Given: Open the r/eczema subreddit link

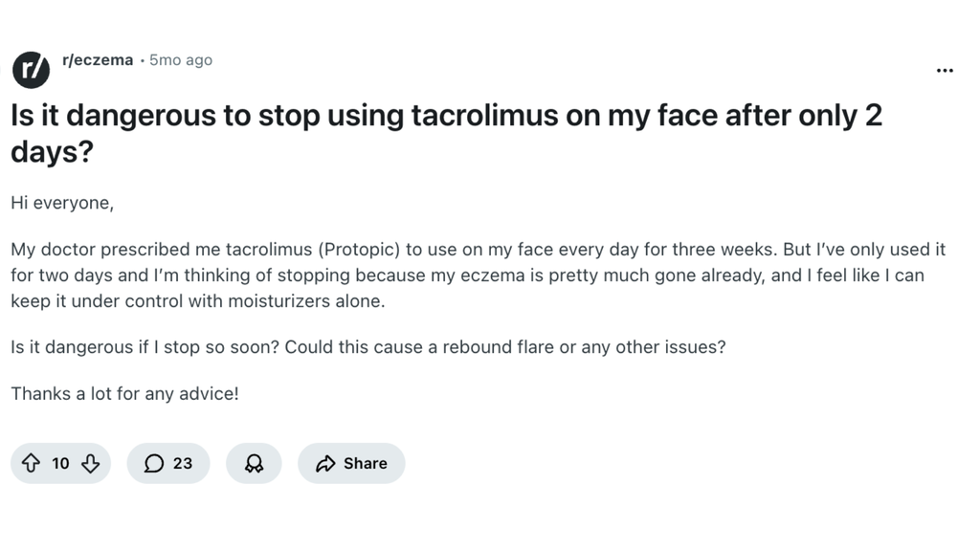Looking at the screenshot, I should pyautogui.click(x=97, y=60).
